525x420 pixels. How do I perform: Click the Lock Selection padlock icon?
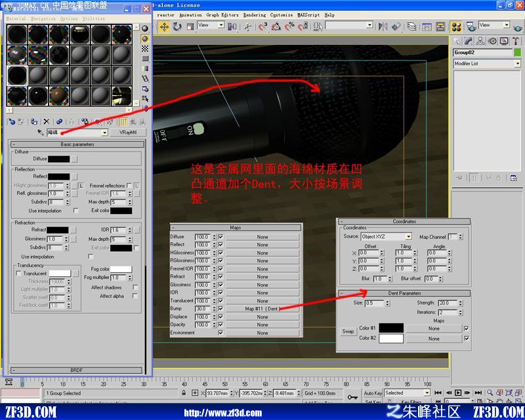184,393
